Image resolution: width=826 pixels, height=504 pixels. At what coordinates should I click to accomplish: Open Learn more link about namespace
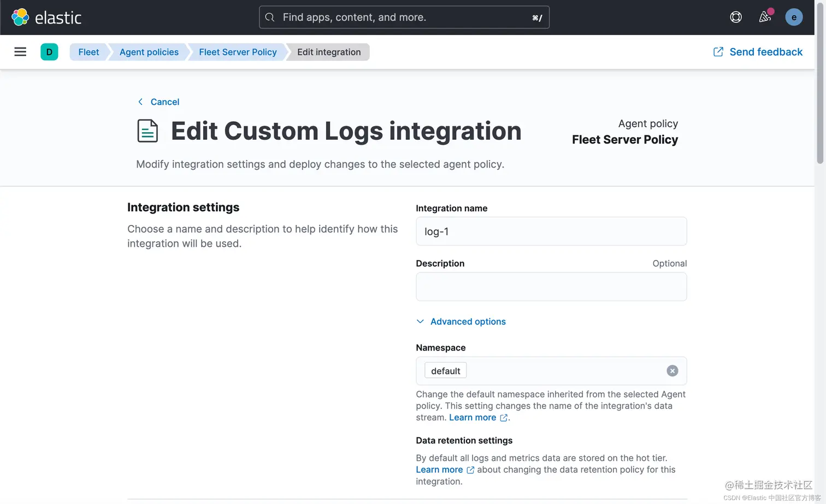[473, 418]
